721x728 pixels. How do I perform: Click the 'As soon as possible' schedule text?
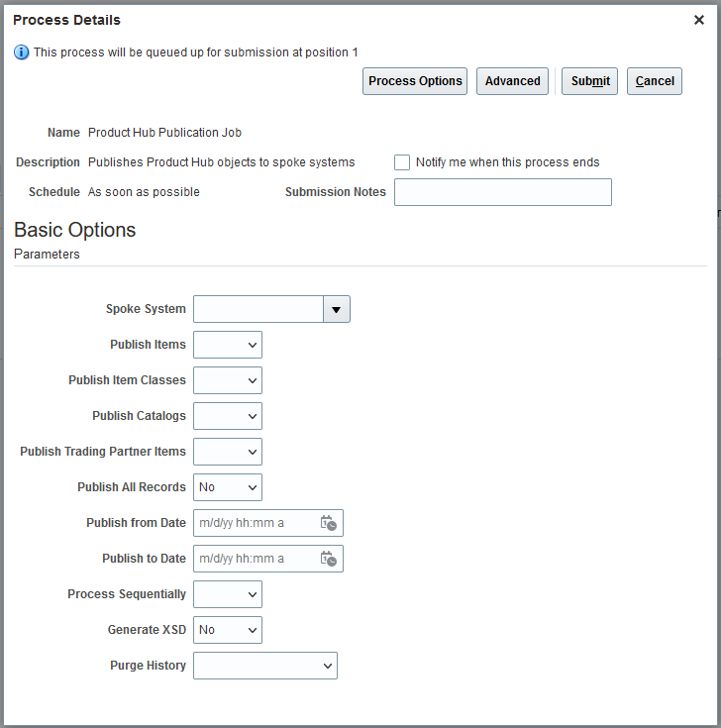coord(144,192)
